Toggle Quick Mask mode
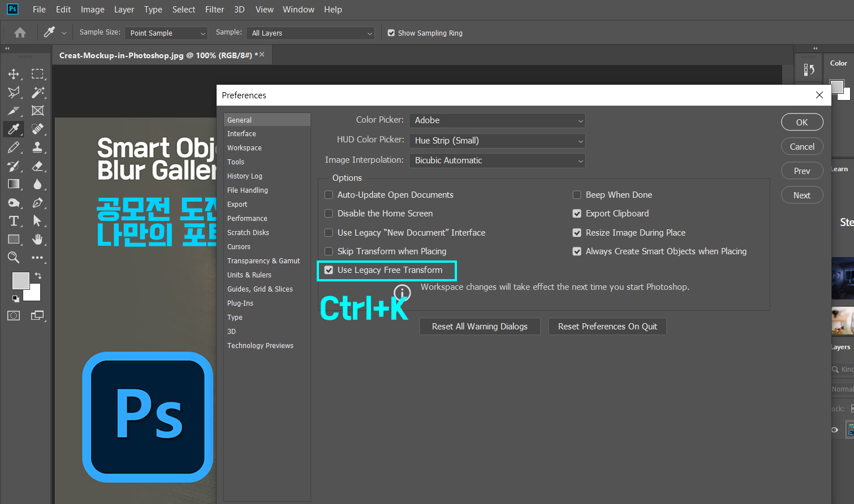This screenshot has height=504, width=854. pyautogui.click(x=14, y=316)
